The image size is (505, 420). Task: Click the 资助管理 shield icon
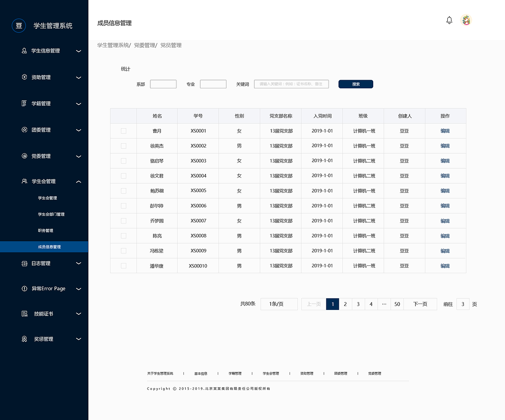(24, 77)
